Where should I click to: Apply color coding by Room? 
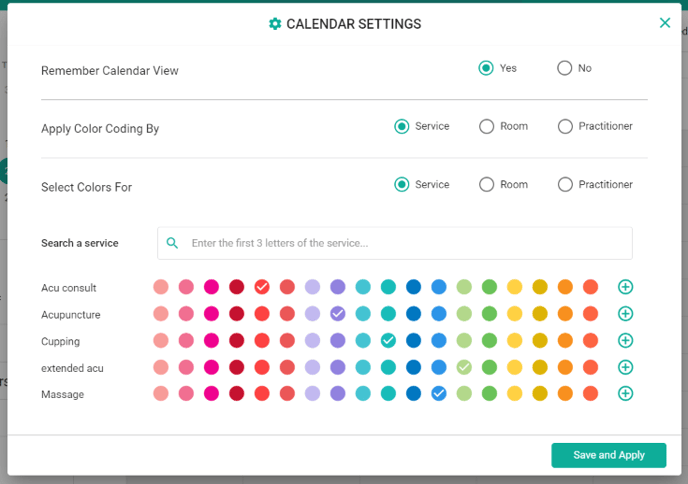click(487, 126)
